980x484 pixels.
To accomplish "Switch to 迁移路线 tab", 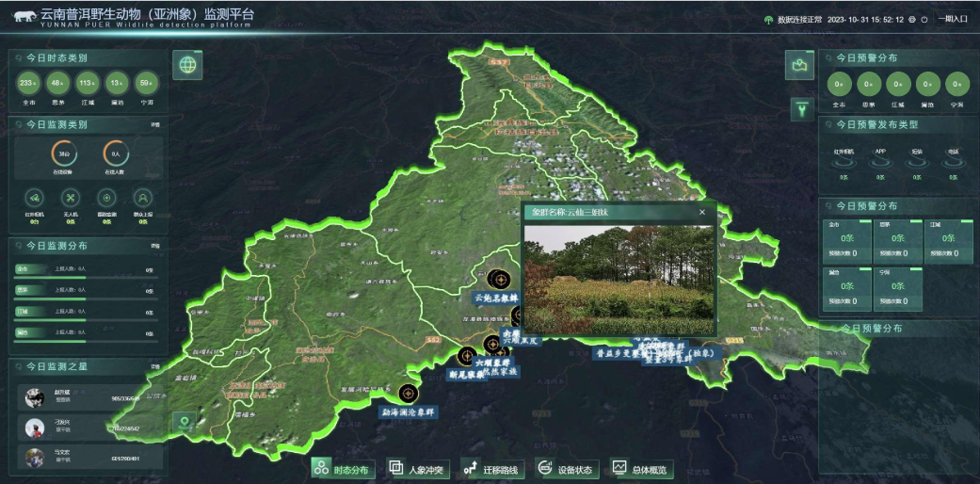I will [492, 468].
